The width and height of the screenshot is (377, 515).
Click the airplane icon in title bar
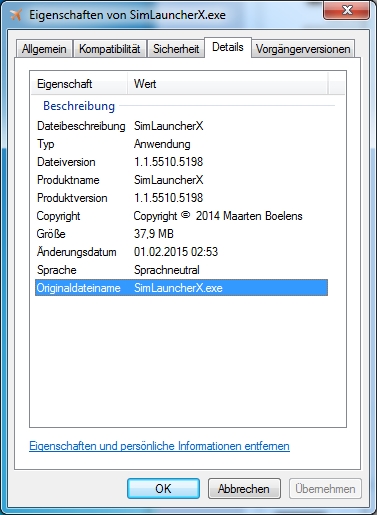tap(16, 15)
